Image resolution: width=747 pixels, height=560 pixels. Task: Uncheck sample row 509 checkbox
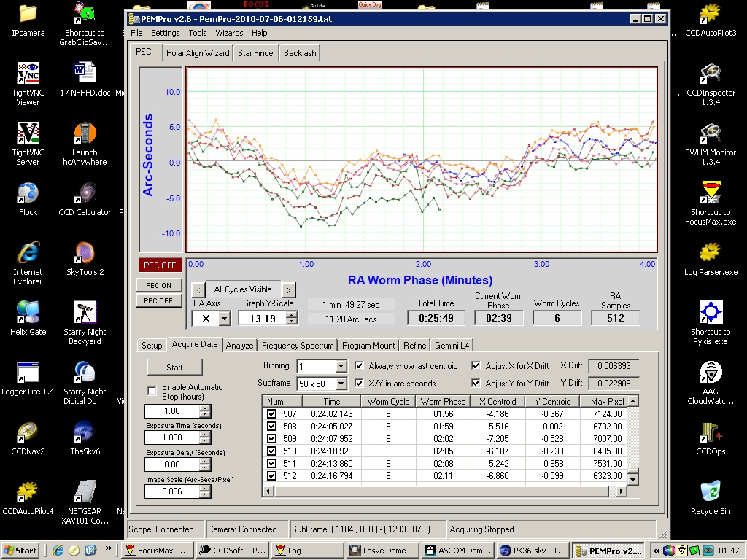(271, 438)
